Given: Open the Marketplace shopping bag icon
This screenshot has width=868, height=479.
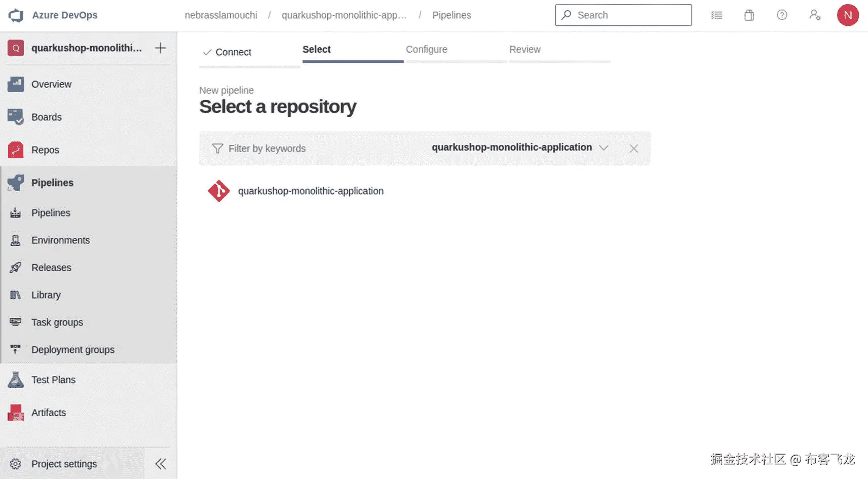Looking at the screenshot, I should pos(749,15).
